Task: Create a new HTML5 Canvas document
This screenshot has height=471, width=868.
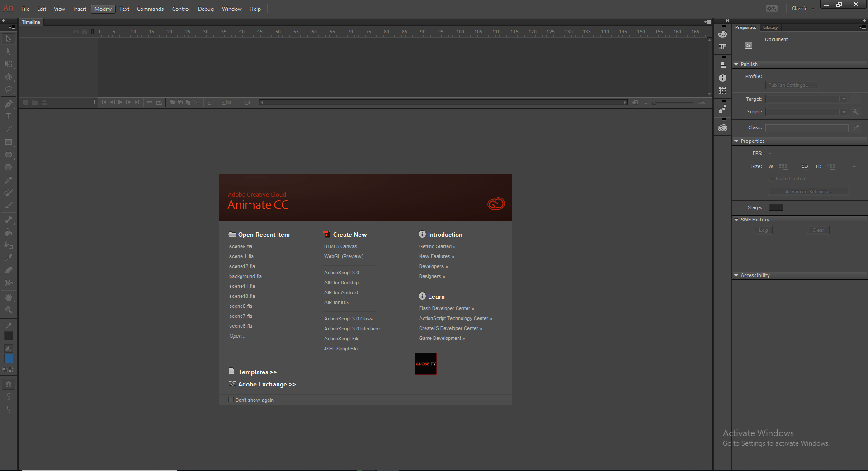Action: click(340, 246)
